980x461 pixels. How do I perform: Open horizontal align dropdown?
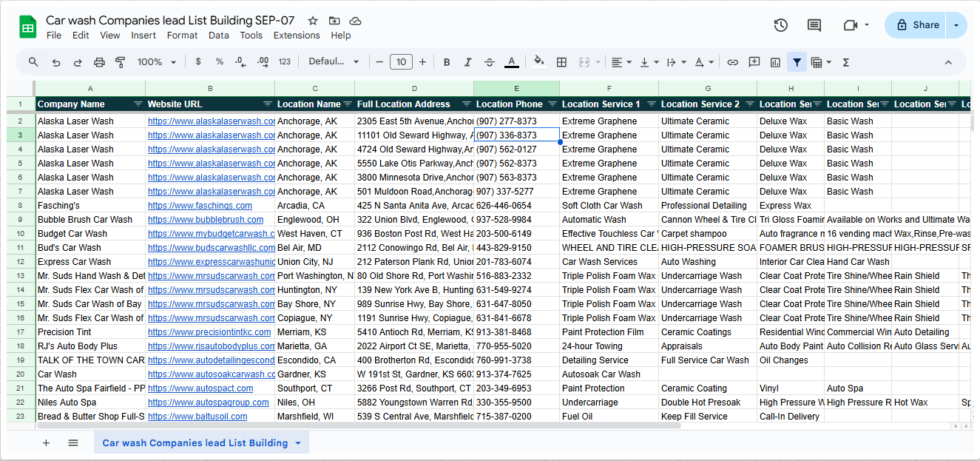pyautogui.click(x=620, y=62)
